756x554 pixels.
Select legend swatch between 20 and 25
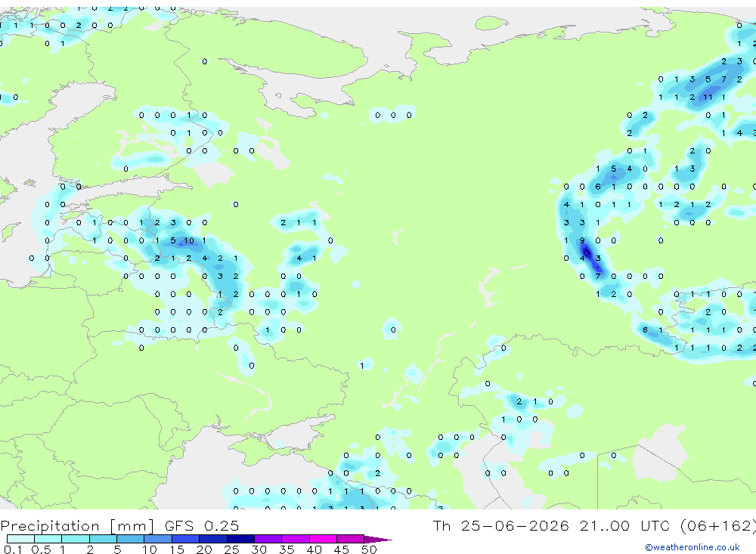point(213,539)
